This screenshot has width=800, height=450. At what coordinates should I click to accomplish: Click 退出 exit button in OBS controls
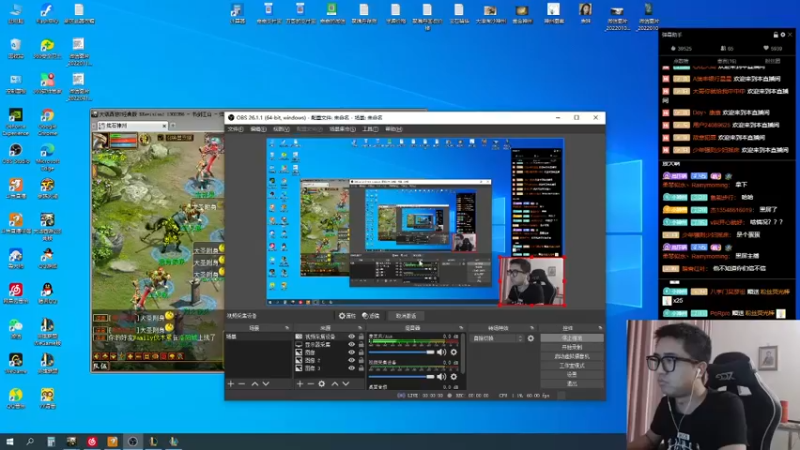[572, 383]
